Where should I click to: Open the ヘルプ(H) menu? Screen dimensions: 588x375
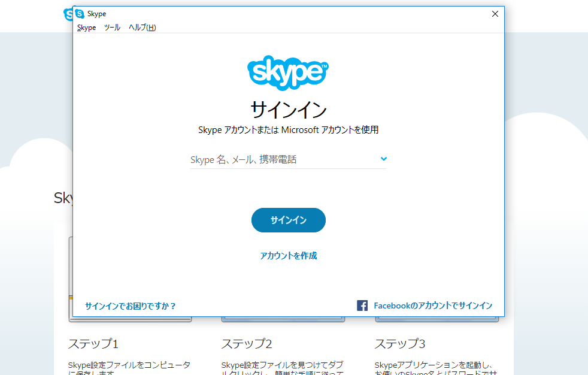142,28
